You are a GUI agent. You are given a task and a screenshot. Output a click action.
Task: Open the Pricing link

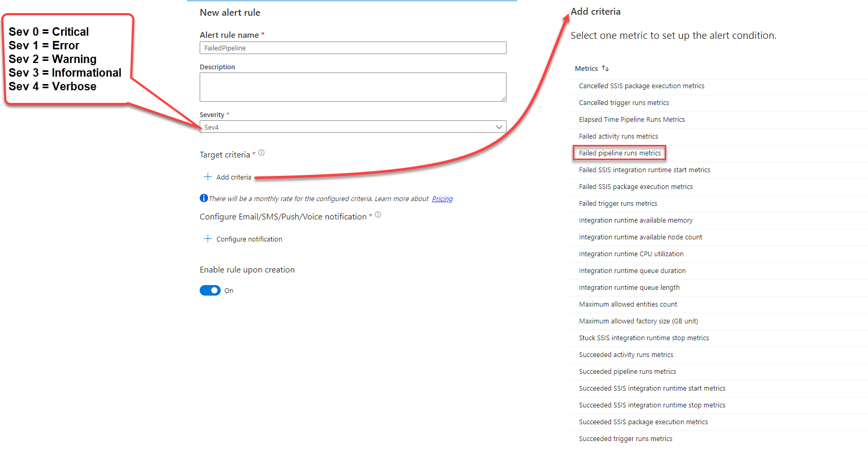pyautogui.click(x=442, y=199)
